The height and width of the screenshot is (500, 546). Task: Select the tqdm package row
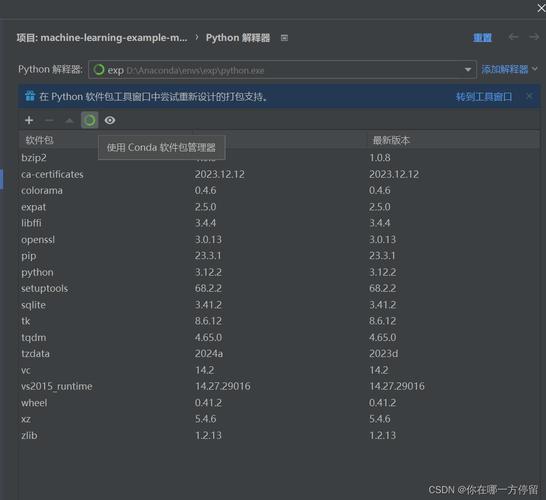279,337
